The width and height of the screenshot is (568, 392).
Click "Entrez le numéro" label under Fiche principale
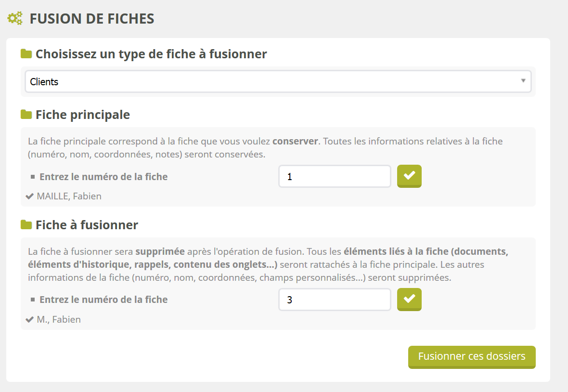[103, 177]
